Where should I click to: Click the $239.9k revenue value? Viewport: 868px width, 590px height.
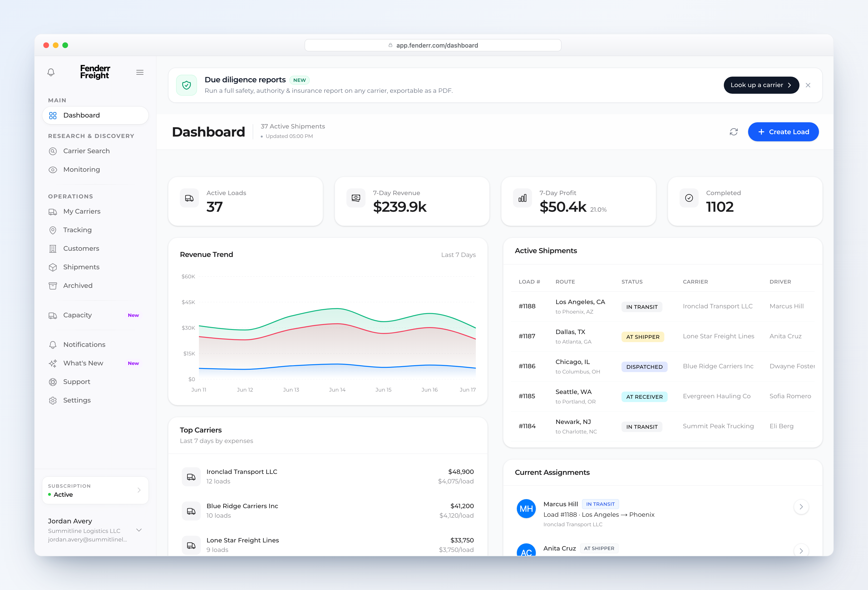[x=400, y=207]
